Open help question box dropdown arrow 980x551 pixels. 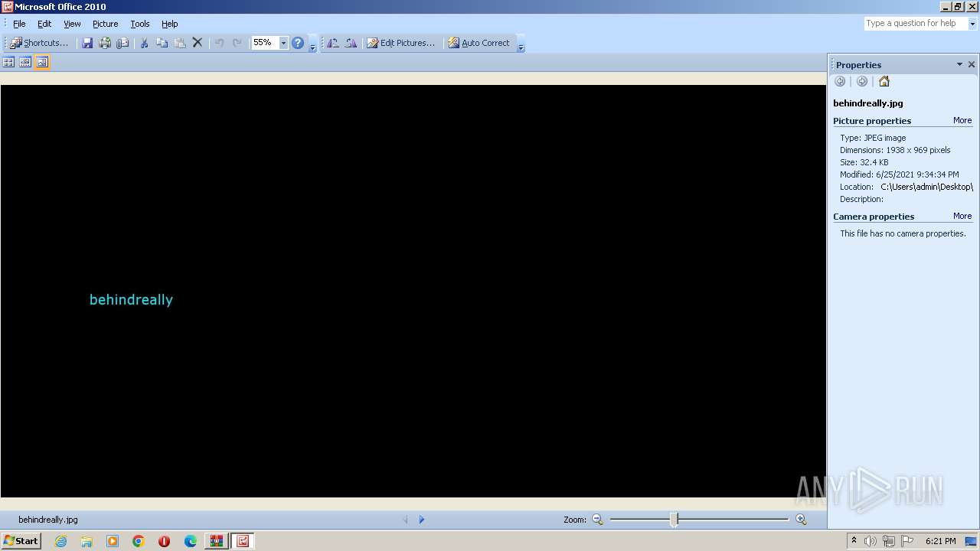[973, 24]
